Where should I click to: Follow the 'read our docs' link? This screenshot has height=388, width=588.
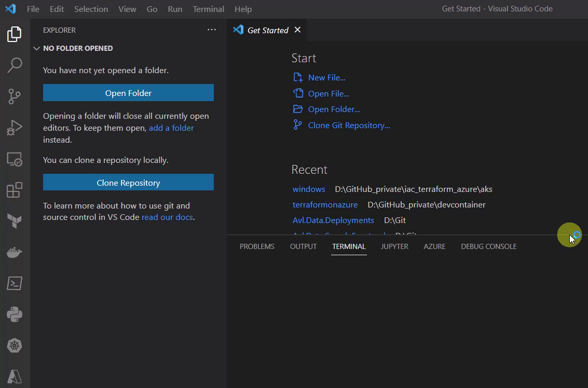pos(167,217)
